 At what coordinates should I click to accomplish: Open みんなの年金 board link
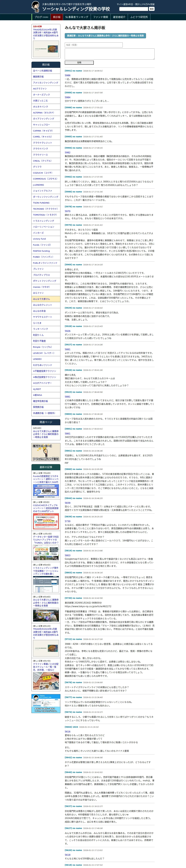pos(46,311)
